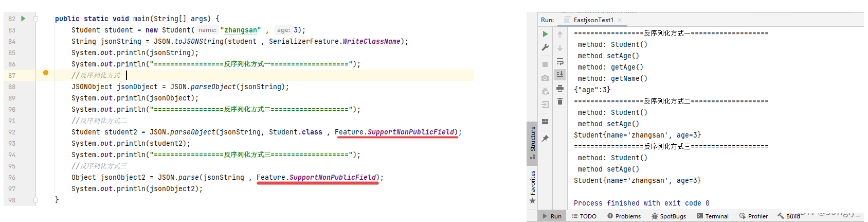Click the Exit icon in Run toolbar
Viewport: 868px width, 222px height.
545,105
